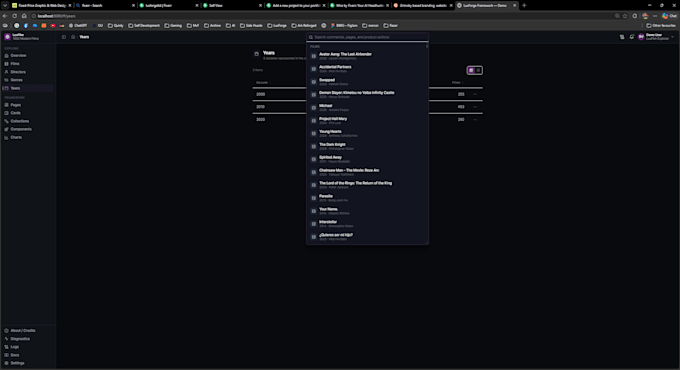
Task: Open Diagnostics in the sidebar
Action: click(28, 339)
